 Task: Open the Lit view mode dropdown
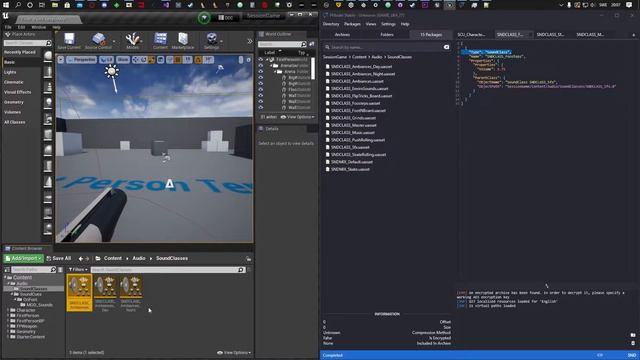[x=107, y=60]
